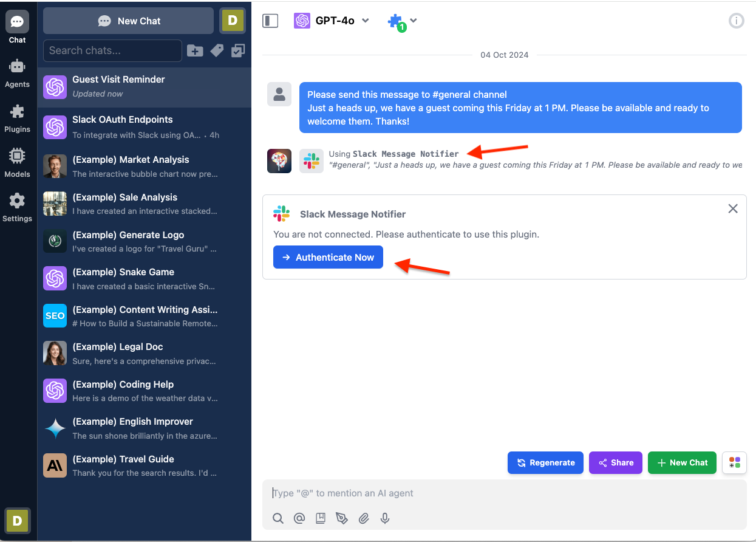Click the attach file paperclip icon

click(363, 518)
